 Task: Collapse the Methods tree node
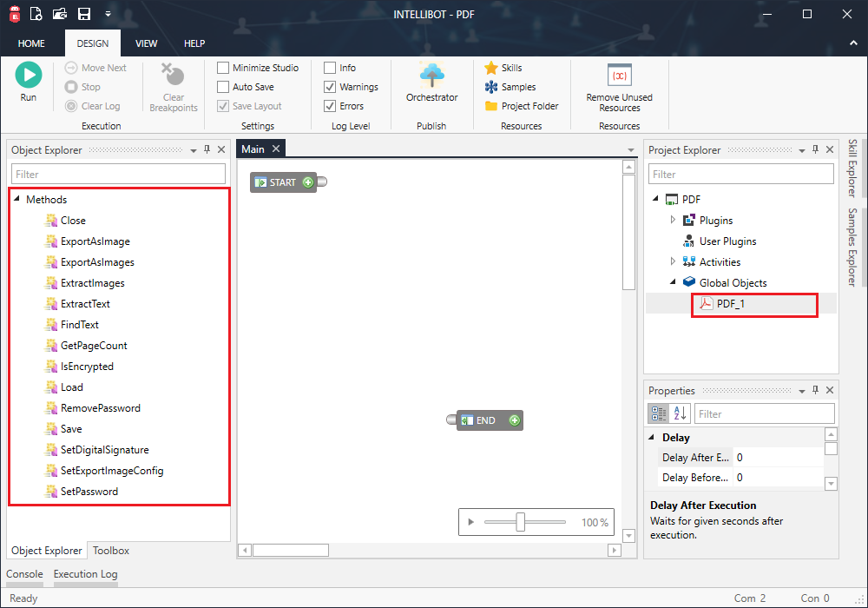[16, 199]
